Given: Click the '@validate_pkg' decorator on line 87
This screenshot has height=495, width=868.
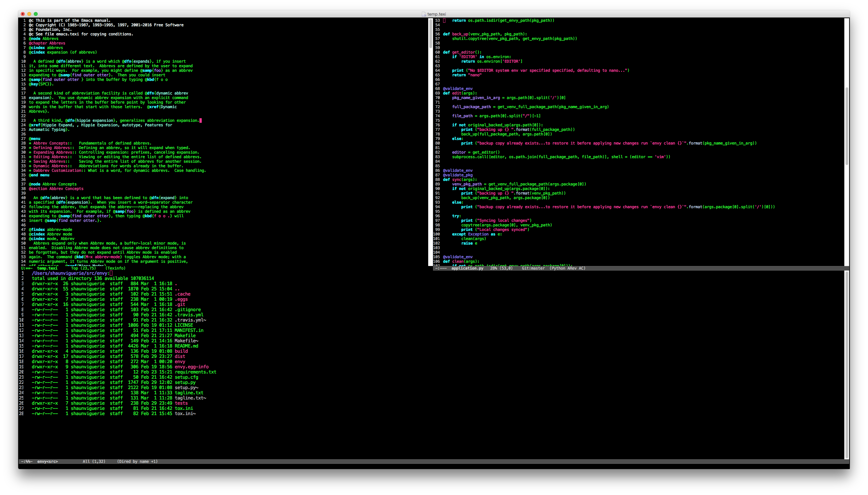Looking at the screenshot, I should 458,175.
